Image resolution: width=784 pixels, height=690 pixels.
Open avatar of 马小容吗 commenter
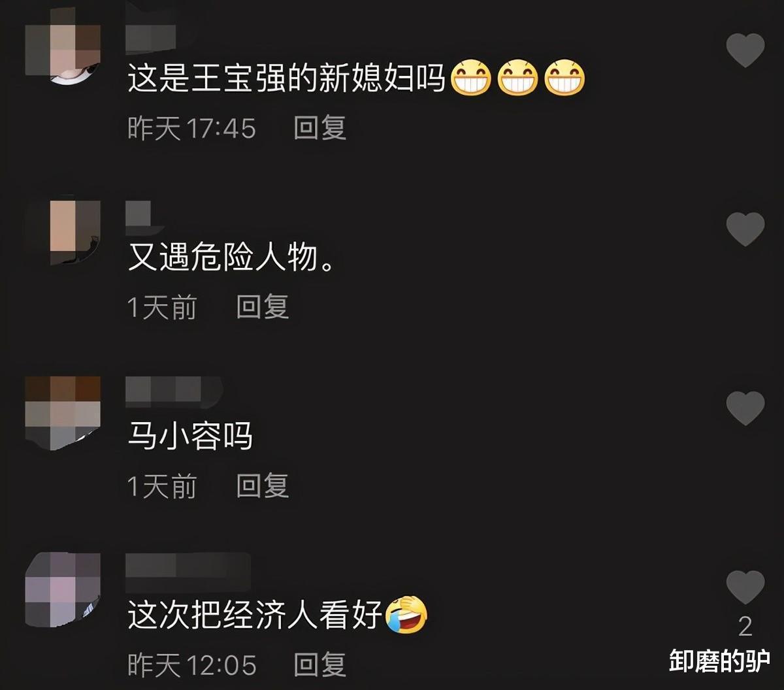(63, 412)
